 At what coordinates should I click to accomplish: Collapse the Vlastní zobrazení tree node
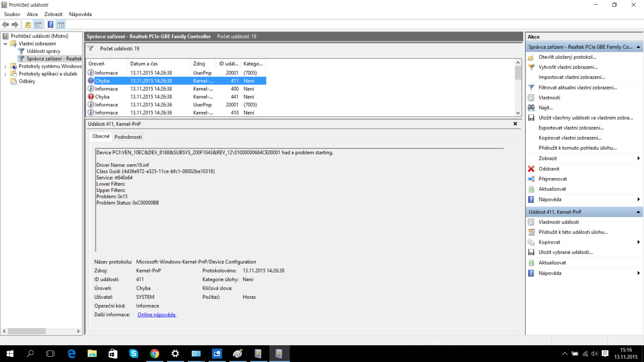5,44
